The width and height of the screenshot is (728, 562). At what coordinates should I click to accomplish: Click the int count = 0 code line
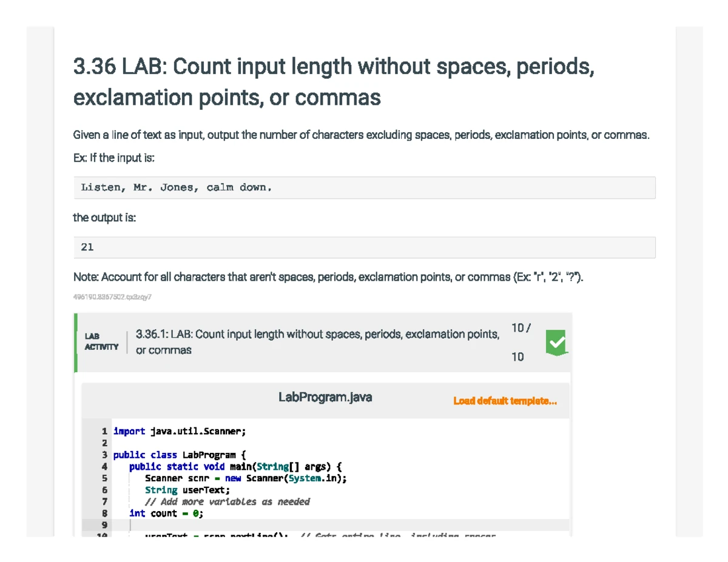[x=166, y=513]
